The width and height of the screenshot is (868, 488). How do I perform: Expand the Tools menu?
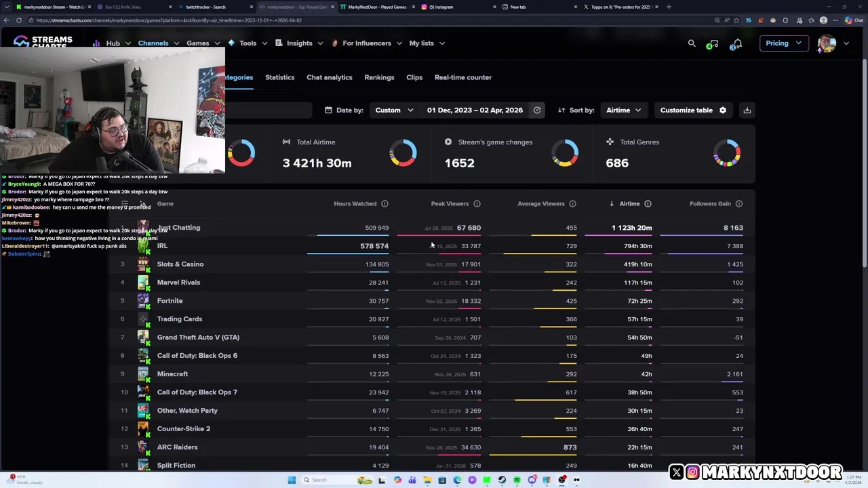click(248, 43)
